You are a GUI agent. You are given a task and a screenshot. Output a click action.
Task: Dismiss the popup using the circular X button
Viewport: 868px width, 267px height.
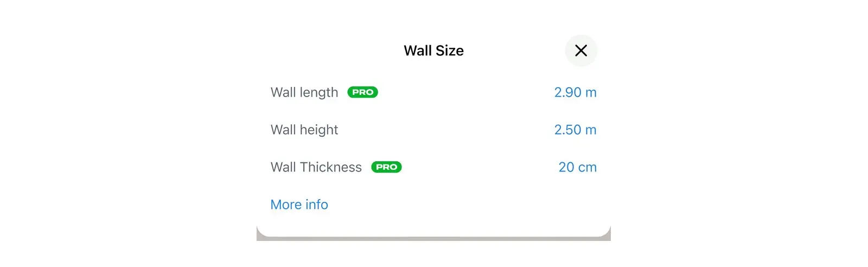(x=581, y=50)
